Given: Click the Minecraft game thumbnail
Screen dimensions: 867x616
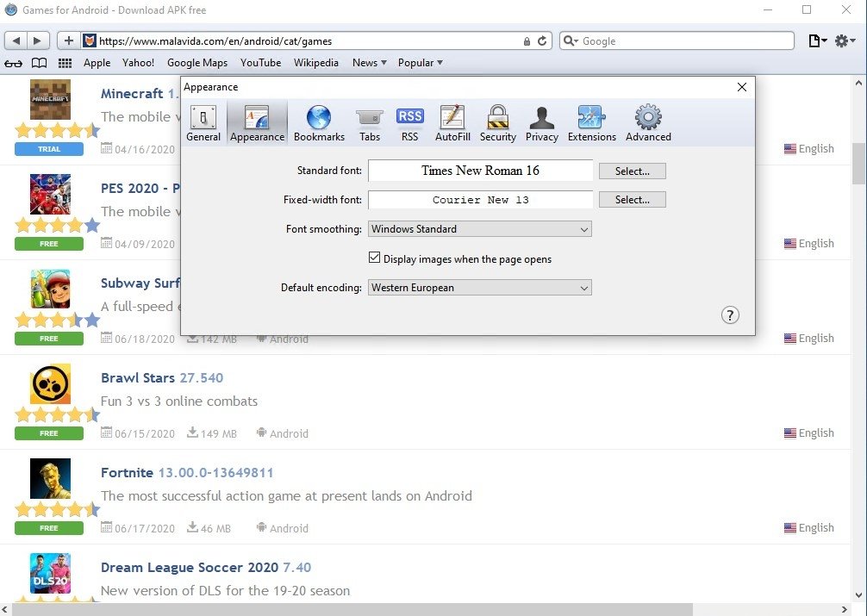Looking at the screenshot, I should (50, 100).
